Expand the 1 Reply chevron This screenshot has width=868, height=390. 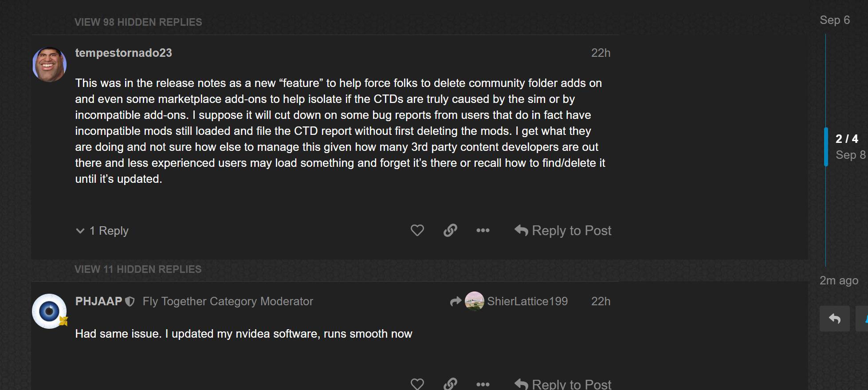coord(80,231)
